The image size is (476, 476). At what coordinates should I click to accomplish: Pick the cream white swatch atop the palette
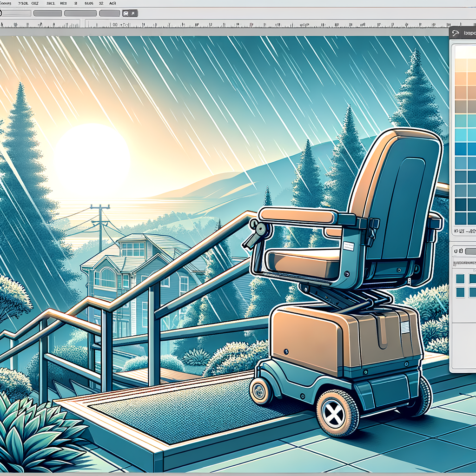click(x=465, y=52)
